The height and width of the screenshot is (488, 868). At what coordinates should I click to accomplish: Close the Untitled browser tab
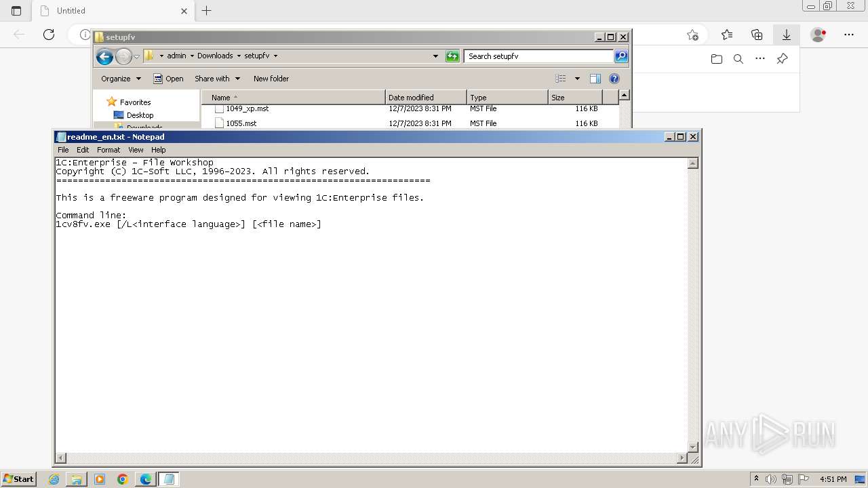pyautogui.click(x=184, y=11)
